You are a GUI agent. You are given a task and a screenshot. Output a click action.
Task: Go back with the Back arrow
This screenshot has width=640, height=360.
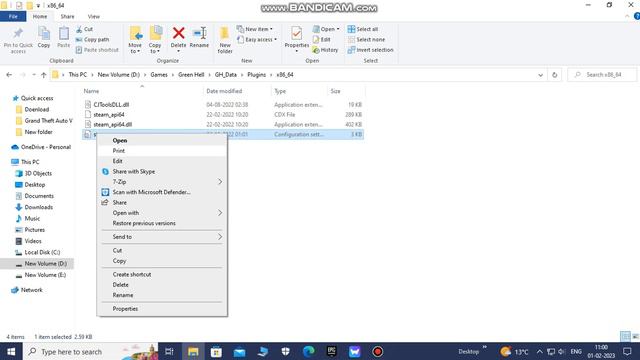(9, 75)
